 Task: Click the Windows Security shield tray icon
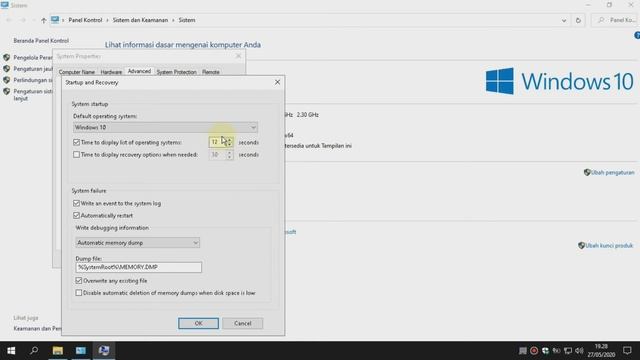pos(545,351)
